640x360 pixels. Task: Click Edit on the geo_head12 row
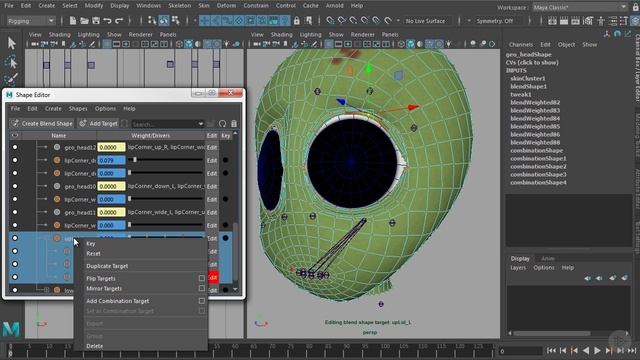[211, 147]
